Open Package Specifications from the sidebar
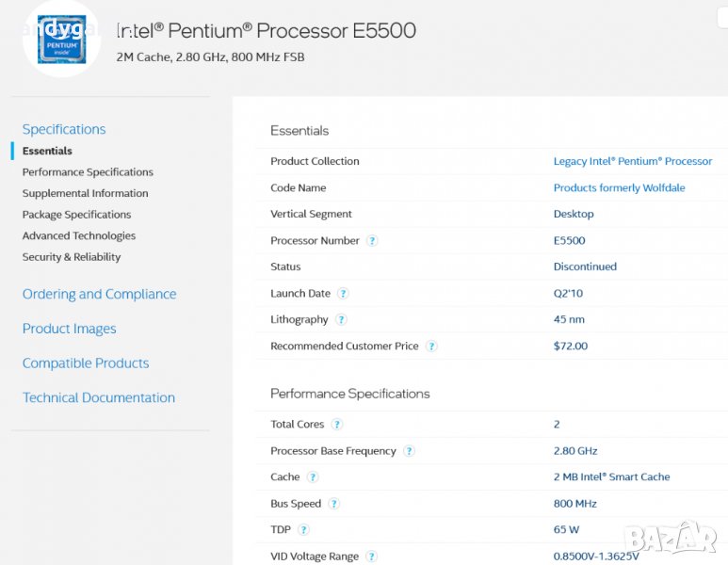Image resolution: width=728 pixels, height=565 pixels. pyautogui.click(x=76, y=215)
